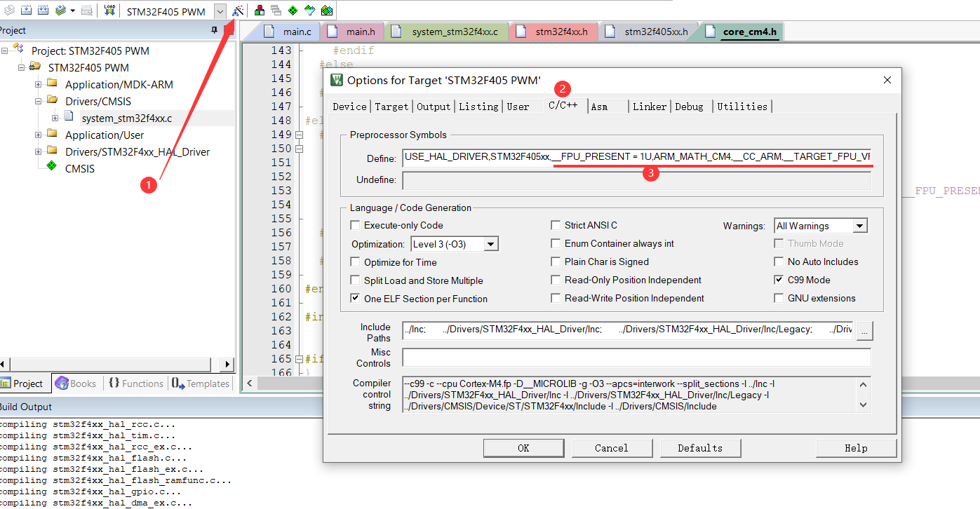
Task: Enable the Strict ANSI C checkbox
Action: tap(555, 225)
